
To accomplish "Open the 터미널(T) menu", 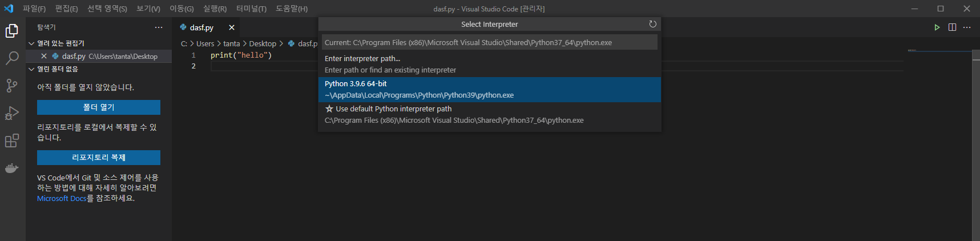I will pos(251,9).
